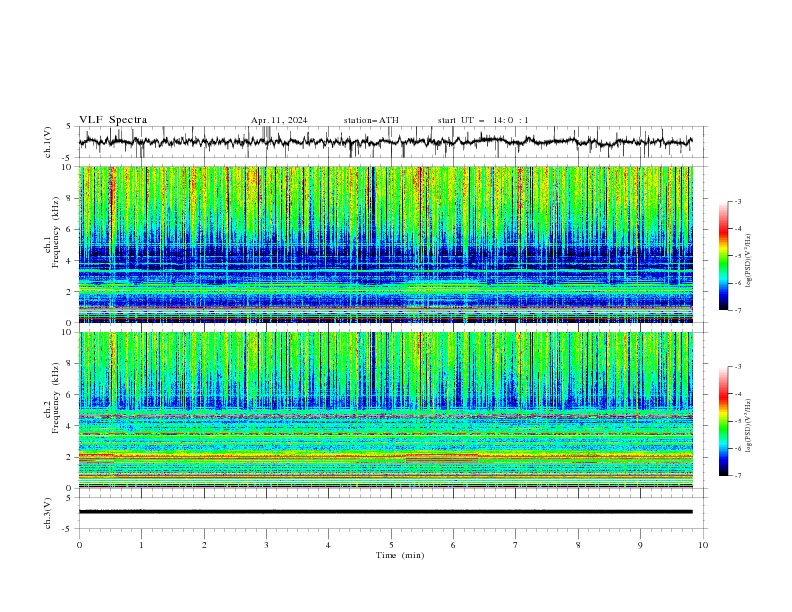This screenshot has width=792, height=612.
Task: Click the time axis tick label '8'
Action: pyautogui.click(x=578, y=545)
